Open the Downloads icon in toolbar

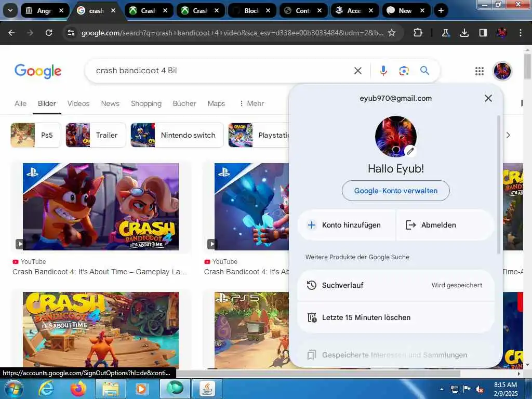click(464, 33)
